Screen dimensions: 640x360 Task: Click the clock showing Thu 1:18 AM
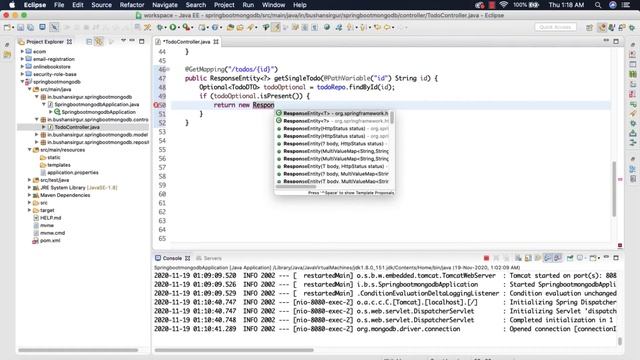click(x=566, y=5)
